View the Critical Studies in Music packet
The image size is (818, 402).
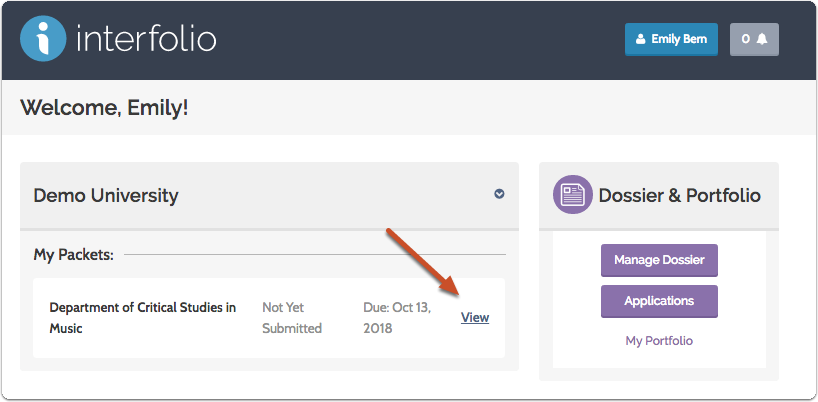[475, 318]
